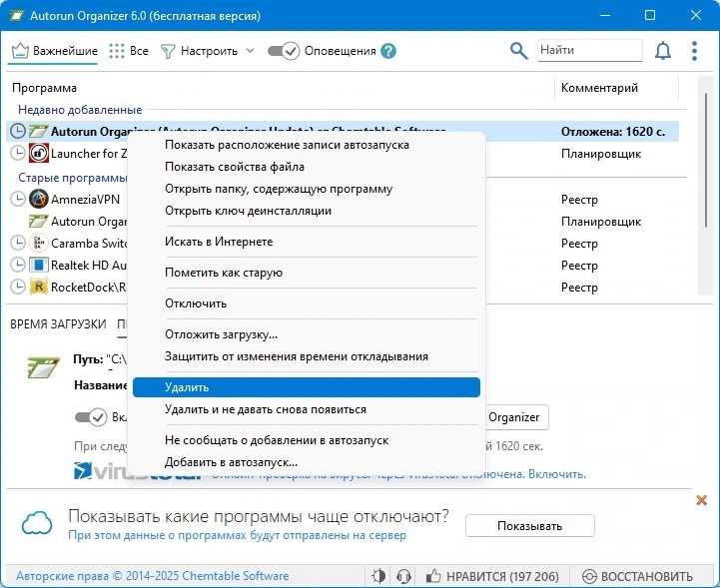Select the Планировщик comment for Launcher
Viewport: 720px width, 588px height.
pos(600,154)
